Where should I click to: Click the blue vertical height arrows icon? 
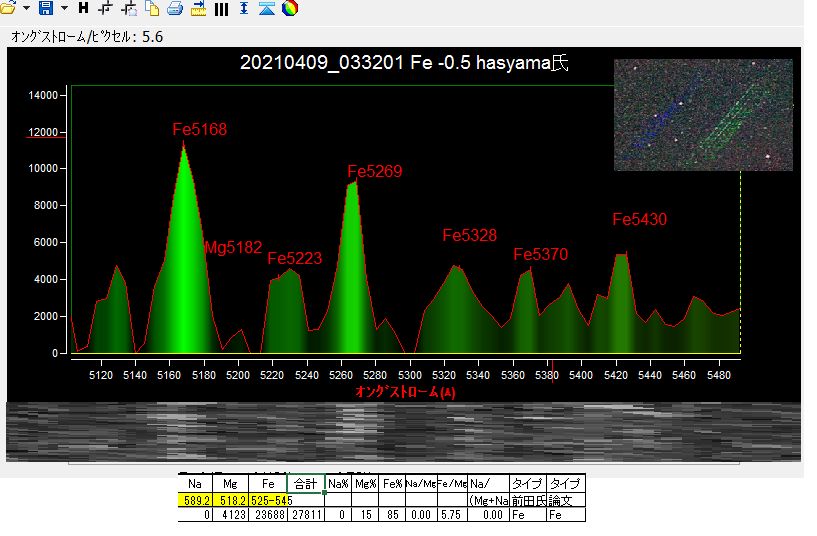243,8
